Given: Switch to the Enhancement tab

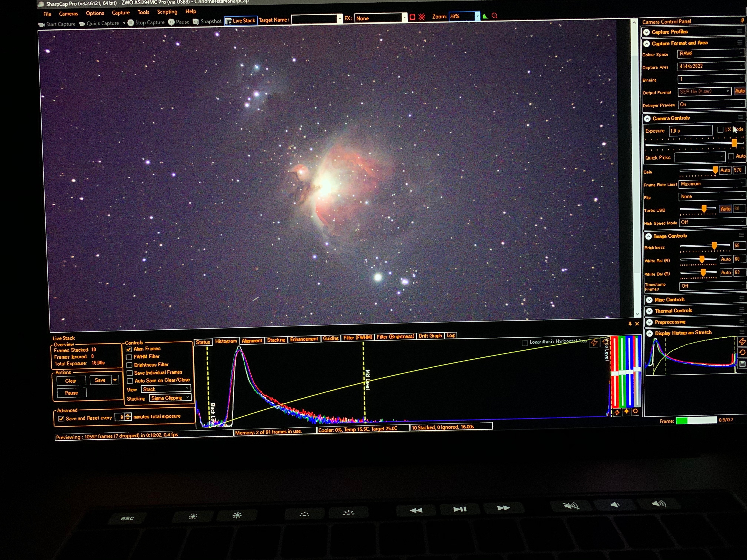Looking at the screenshot, I should 304,339.
